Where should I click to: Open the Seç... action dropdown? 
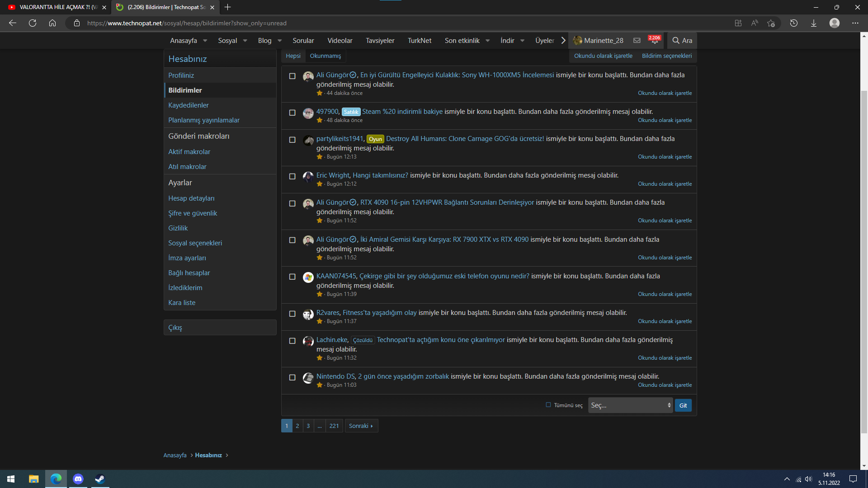point(630,405)
